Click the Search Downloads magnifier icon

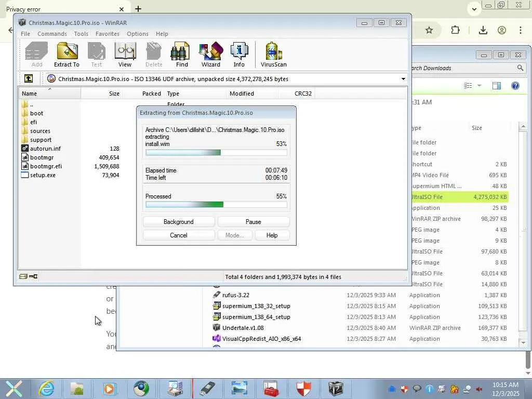tap(520, 68)
